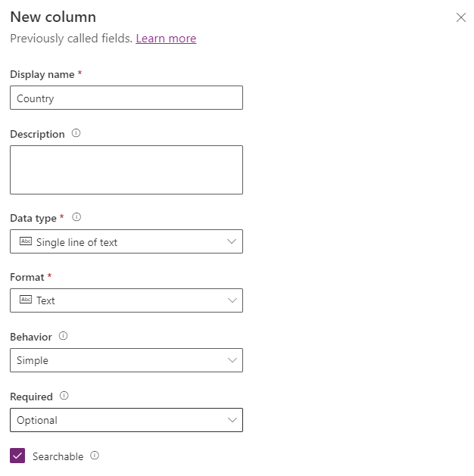
Task: Click the Abc icon in the Format field
Action: click(x=26, y=300)
